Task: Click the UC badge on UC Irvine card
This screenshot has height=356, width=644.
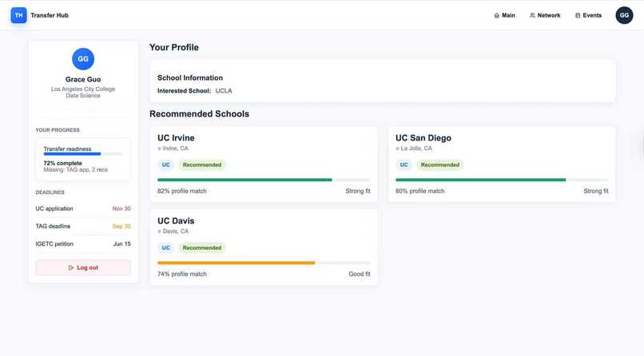Action: [165, 165]
